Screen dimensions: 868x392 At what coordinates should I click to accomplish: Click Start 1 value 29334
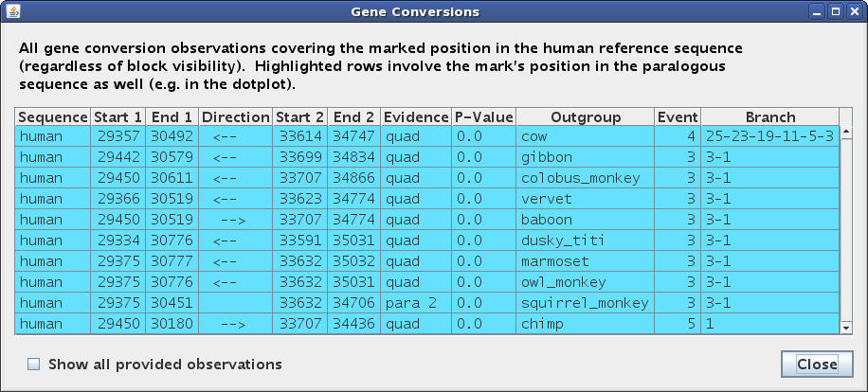point(118,241)
